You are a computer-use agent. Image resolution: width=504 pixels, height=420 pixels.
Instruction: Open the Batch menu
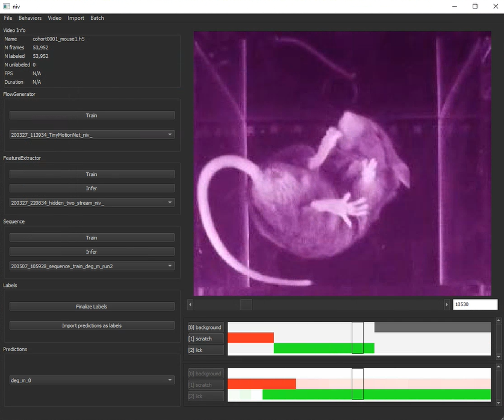tap(97, 18)
